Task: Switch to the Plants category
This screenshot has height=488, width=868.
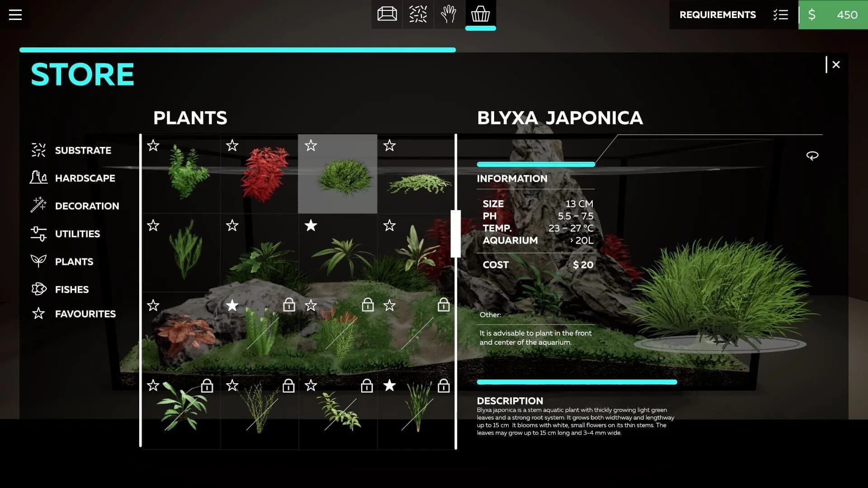Action: [x=74, y=261]
